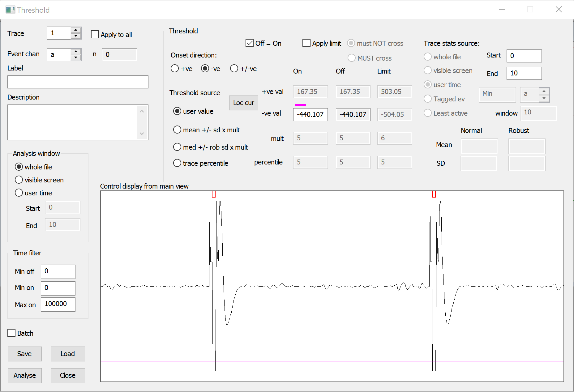574x392 pixels.
Task: Uncheck the Off = On checkbox
Action: (x=250, y=43)
